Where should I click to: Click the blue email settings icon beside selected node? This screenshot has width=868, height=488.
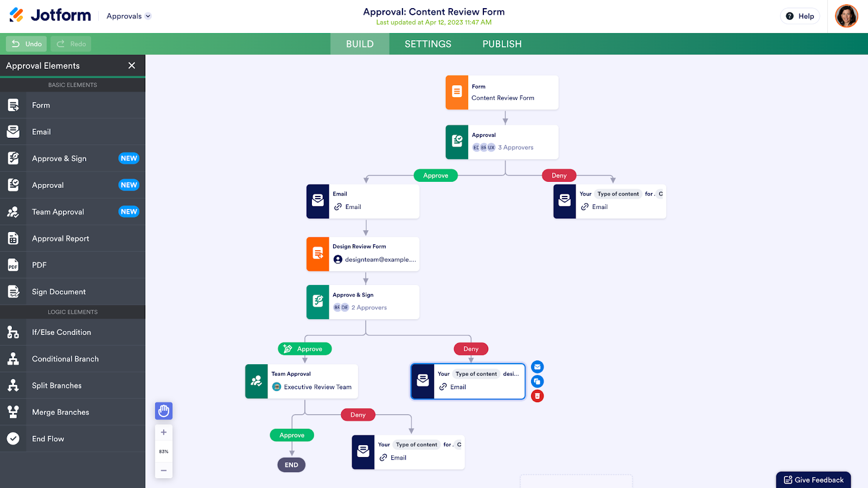537,367
